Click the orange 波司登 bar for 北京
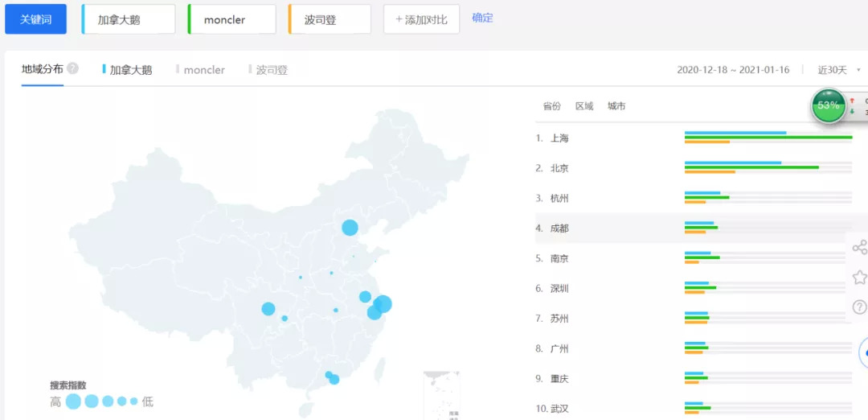This screenshot has width=868, height=420. (710, 171)
